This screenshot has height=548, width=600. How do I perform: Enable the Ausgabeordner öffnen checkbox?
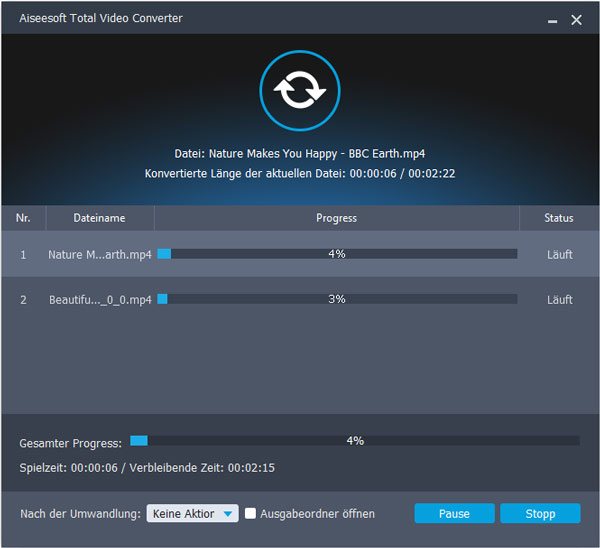pyautogui.click(x=252, y=514)
